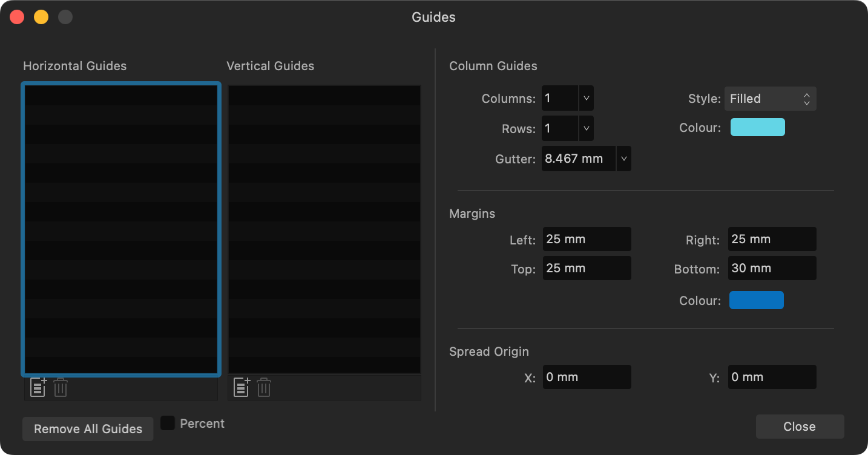
Task: Click the trash icon under Horizontal Guides
Action: [x=60, y=387]
